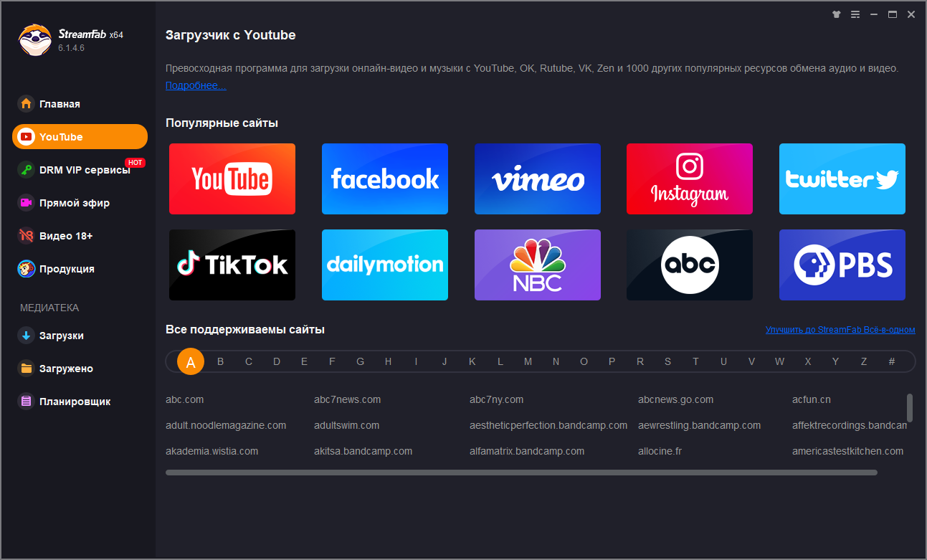
Task: Open the NBC site tile
Action: (538, 265)
